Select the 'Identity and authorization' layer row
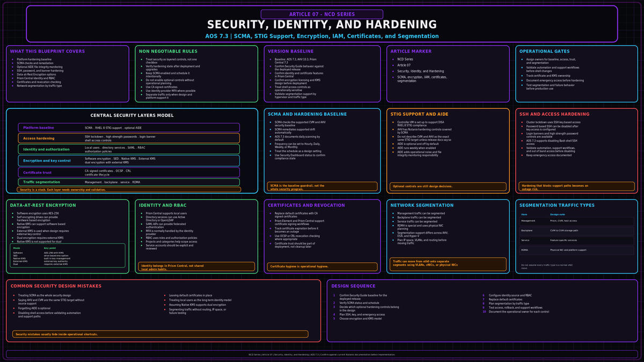Image resolution: width=644 pixels, height=362 pixels. tap(129, 149)
